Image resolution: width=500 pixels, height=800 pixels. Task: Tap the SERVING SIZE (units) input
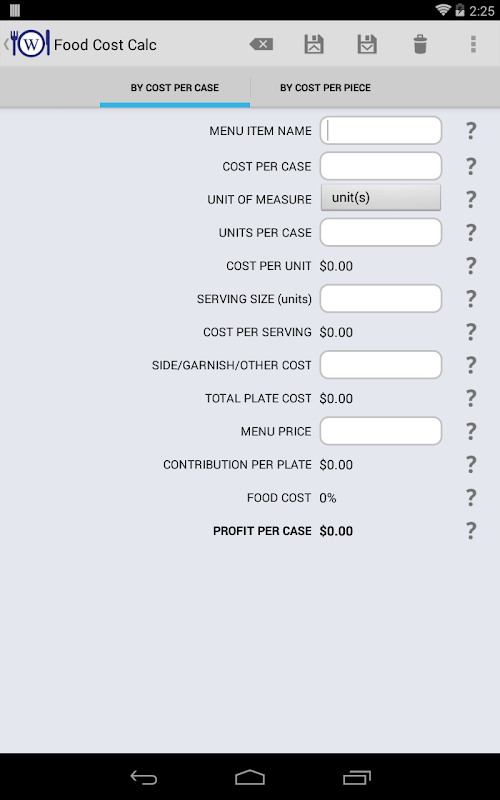[x=381, y=299]
